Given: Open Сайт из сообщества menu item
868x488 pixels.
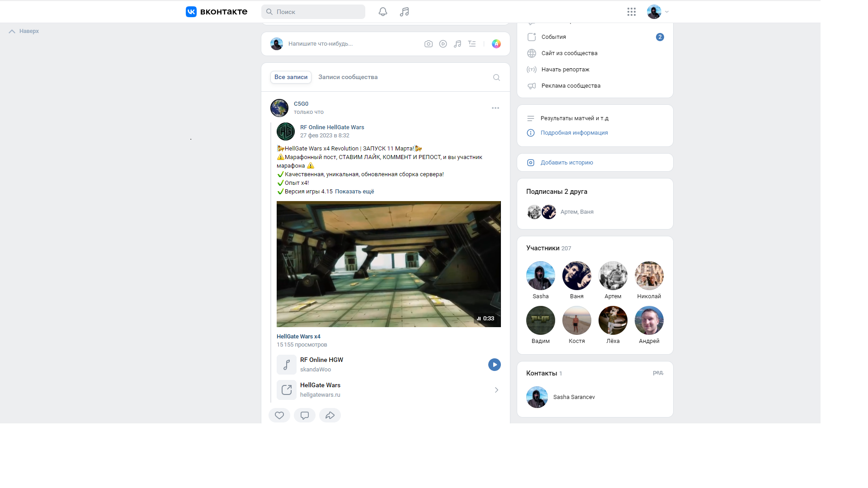Looking at the screenshot, I should 595,53.
